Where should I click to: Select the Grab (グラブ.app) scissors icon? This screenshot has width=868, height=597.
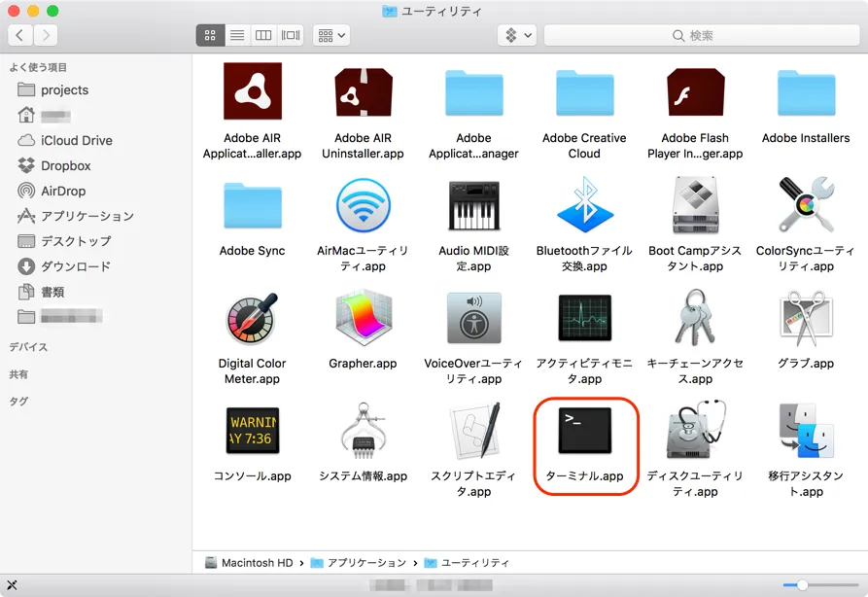point(806,317)
